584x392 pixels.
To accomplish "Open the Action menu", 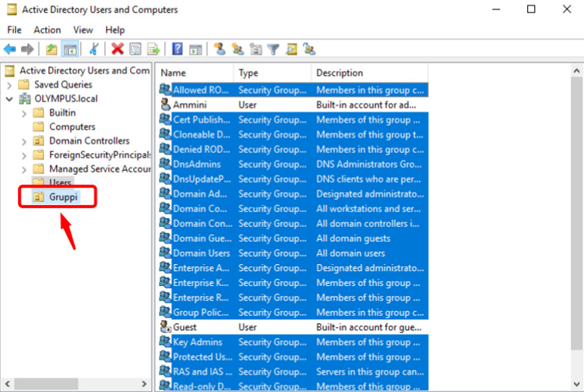I will [47, 30].
